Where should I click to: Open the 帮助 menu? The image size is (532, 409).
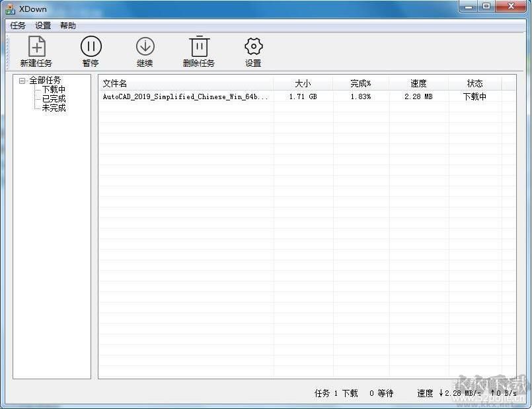pyautogui.click(x=68, y=25)
